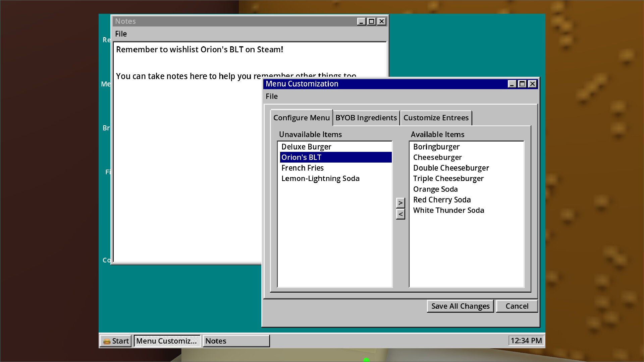Image resolution: width=644 pixels, height=362 pixels.
Task: Open File menu in Menu Customization
Action: [272, 97]
